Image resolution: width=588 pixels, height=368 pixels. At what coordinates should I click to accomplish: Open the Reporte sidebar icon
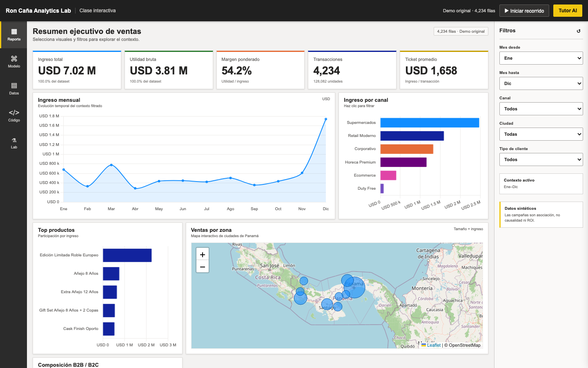(x=14, y=35)
